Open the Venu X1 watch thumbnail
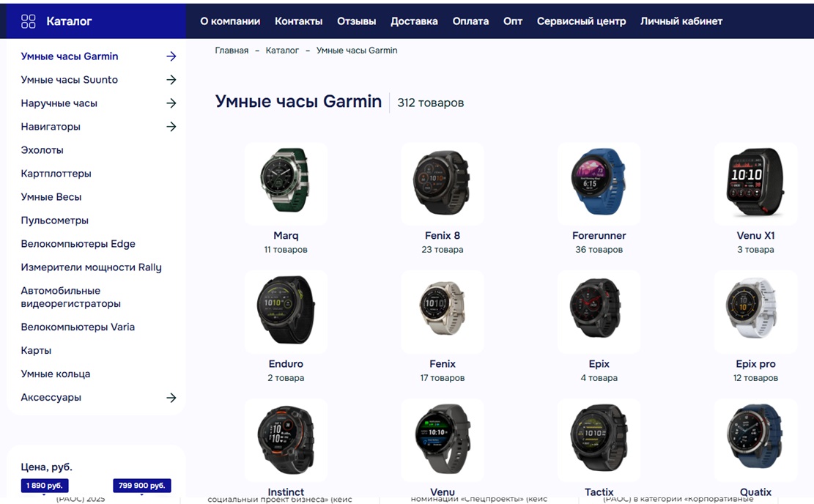This screenshot has width=814, height=504. pos(755,184)
